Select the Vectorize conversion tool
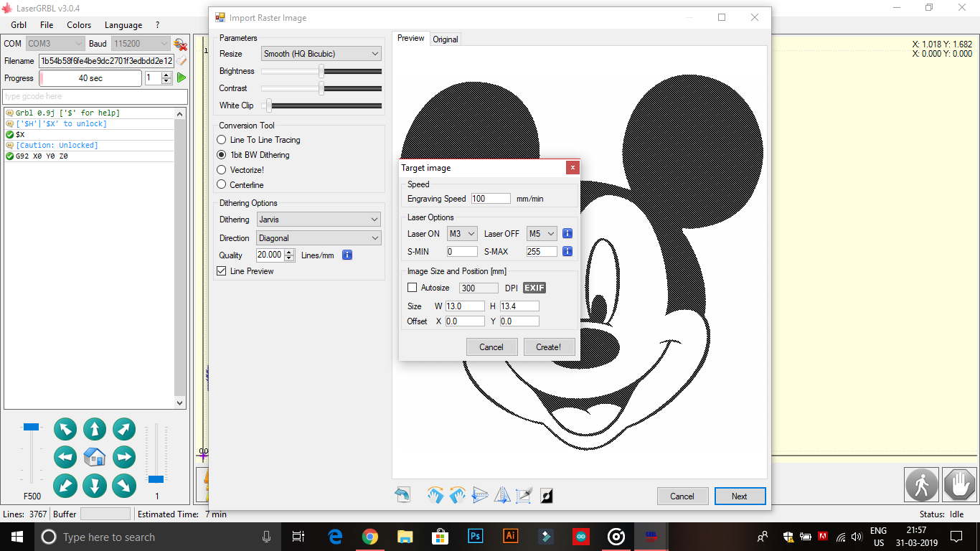 222,170
